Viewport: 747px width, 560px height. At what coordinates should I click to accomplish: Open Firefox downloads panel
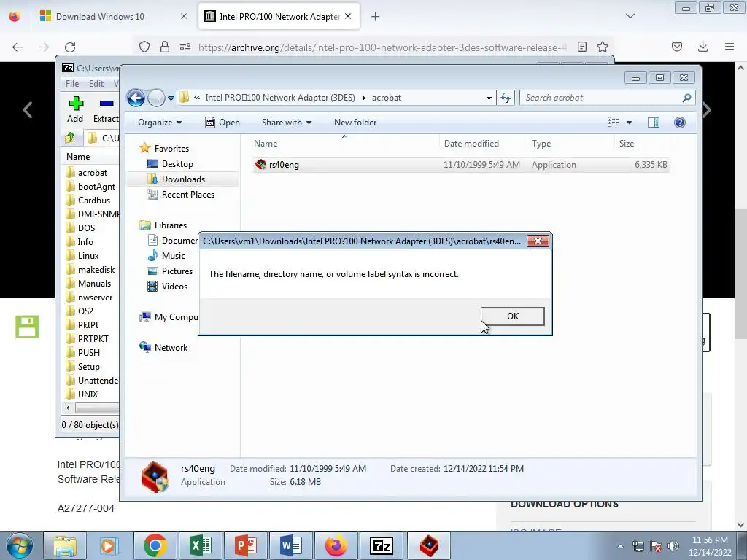(x=703, y=47)
